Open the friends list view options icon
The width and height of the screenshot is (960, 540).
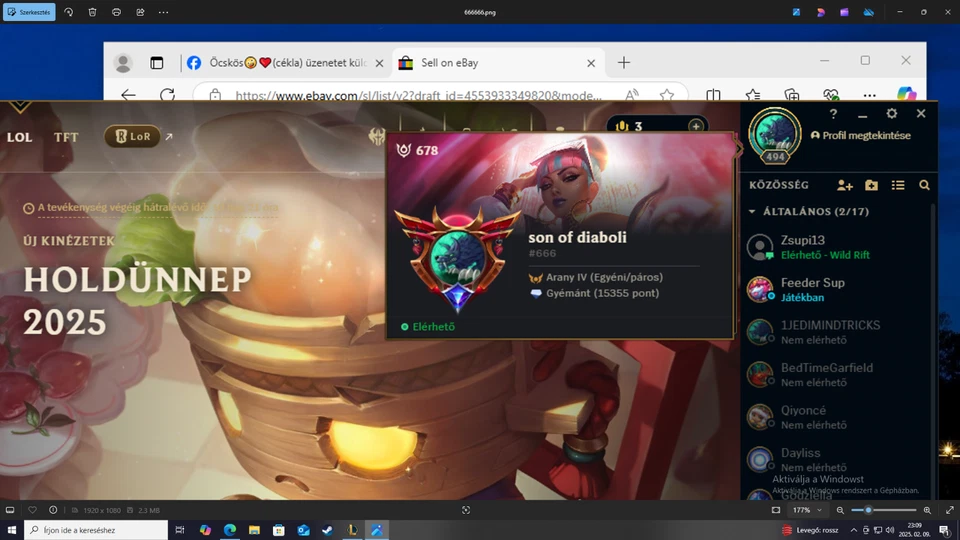(898, 185)
